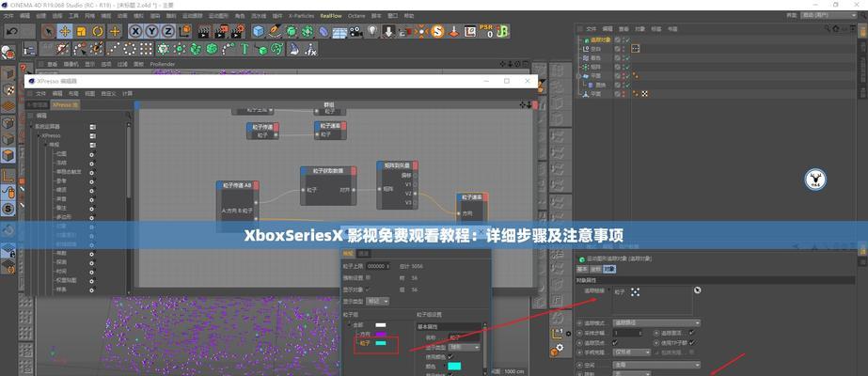
Task: Click purple swatch of 方向 particle group
Action: [x=381, y=335]
